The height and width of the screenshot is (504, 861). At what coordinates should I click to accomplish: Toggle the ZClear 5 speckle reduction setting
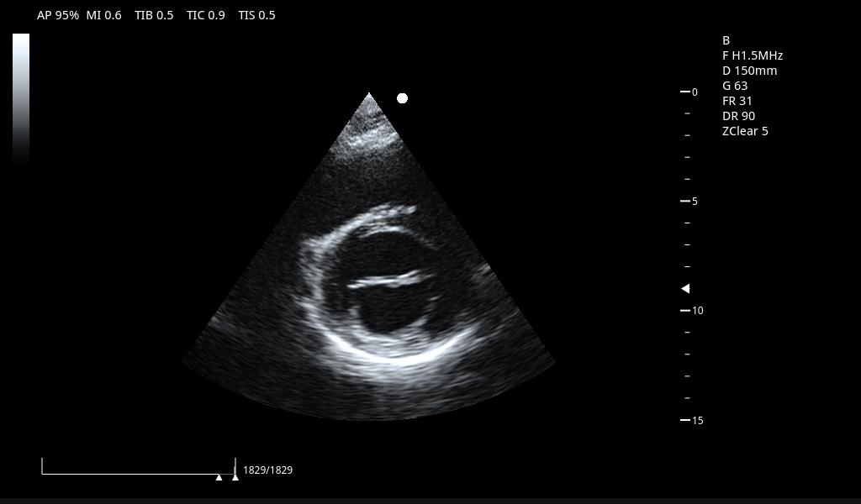745,131
